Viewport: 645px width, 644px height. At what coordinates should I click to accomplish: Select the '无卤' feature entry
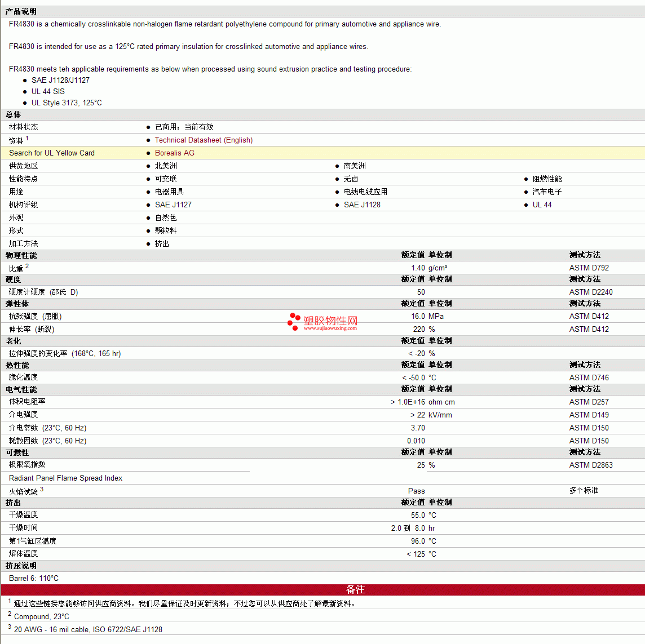(351, 179)
